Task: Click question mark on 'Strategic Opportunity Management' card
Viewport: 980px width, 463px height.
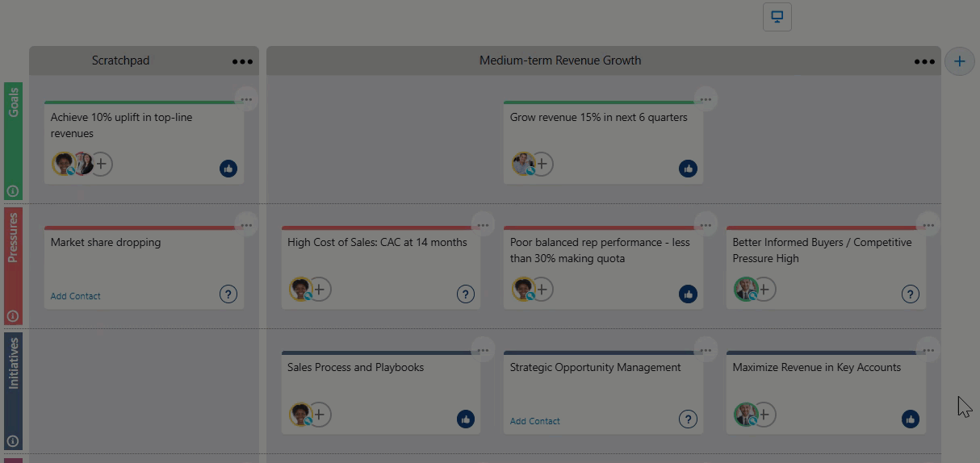Action: pyautogui.click(x=688, y=419)
